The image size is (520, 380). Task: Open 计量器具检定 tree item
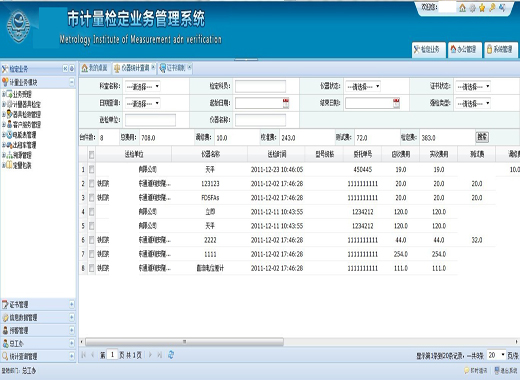point(26,104)
